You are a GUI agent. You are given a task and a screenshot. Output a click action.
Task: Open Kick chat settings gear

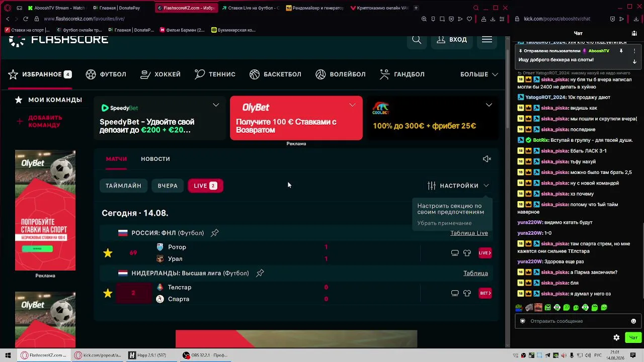point(616,338)
